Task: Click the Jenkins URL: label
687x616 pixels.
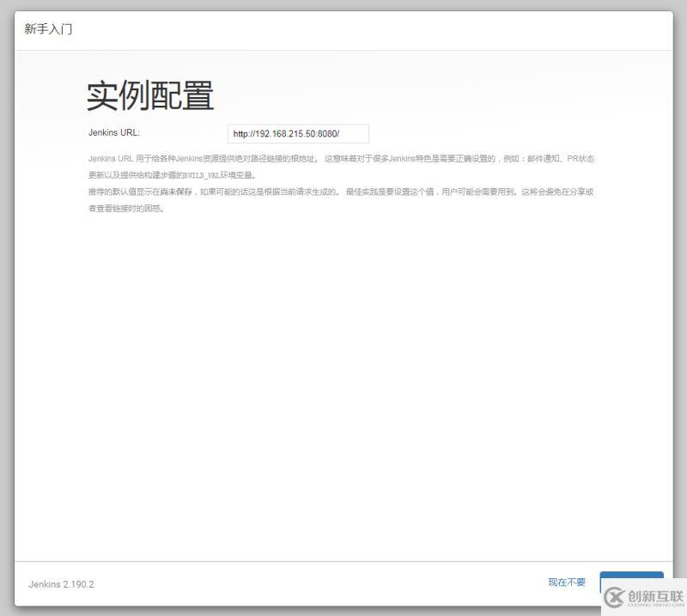Action: coord(114,132)
